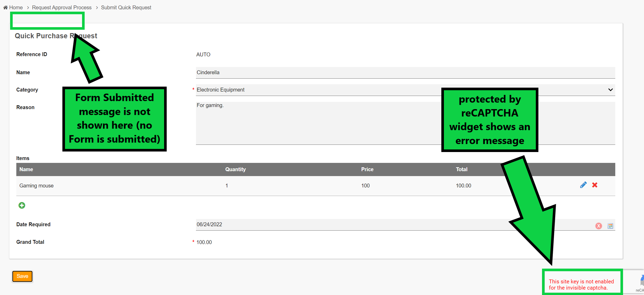Viewport: 644px width, 295px height.
Task: Select the Gaming mouse item name cell
Action: coord(36,186)
